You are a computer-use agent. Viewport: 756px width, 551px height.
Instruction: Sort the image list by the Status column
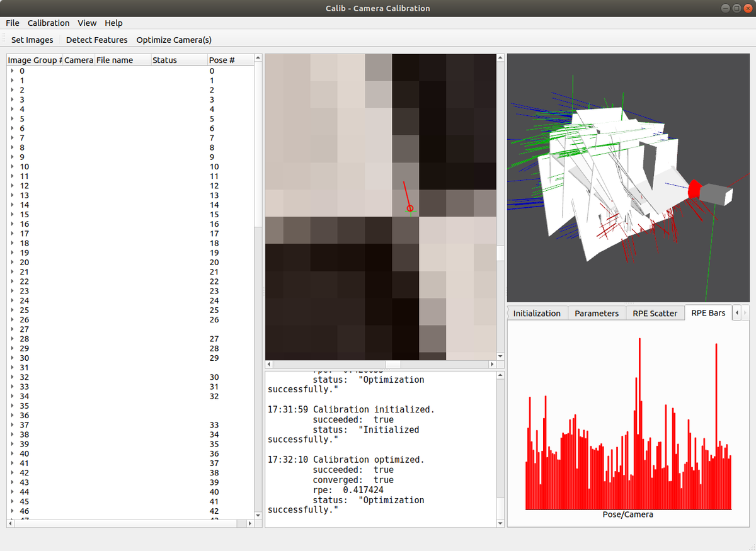tap(165, 60)
